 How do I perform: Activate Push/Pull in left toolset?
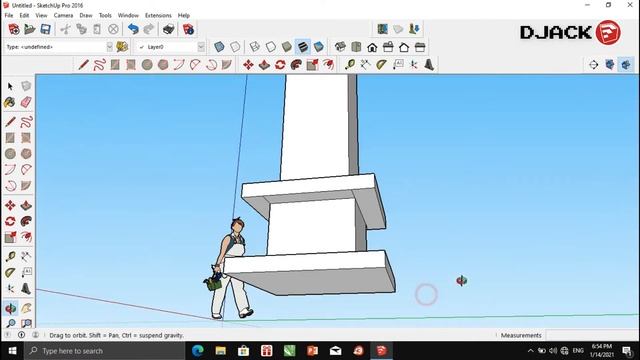point(26,205)
